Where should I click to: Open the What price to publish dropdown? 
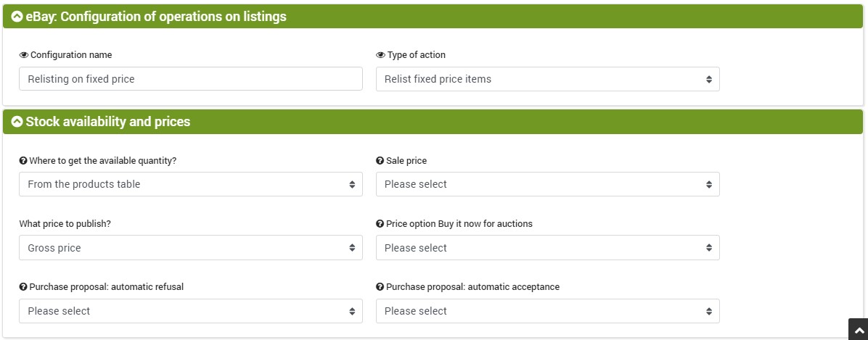(x=191, y=248)
